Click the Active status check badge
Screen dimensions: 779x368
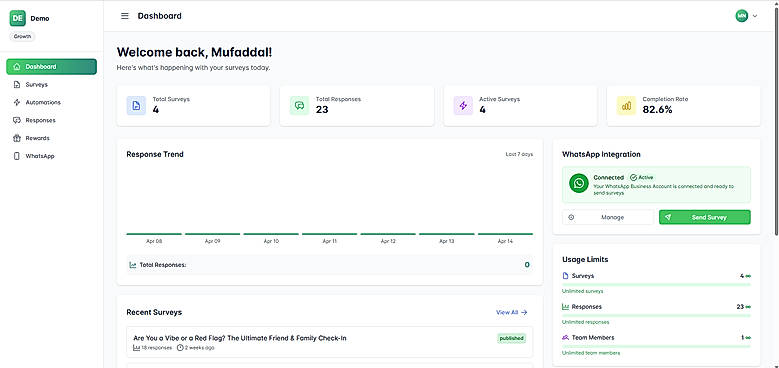point(641,177)
